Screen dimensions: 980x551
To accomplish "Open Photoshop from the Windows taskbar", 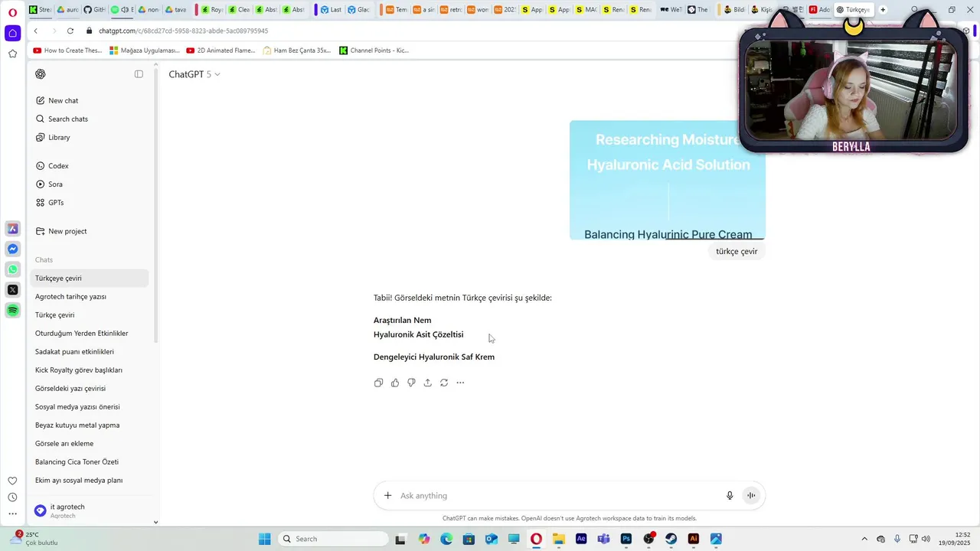I will (626, 539).
